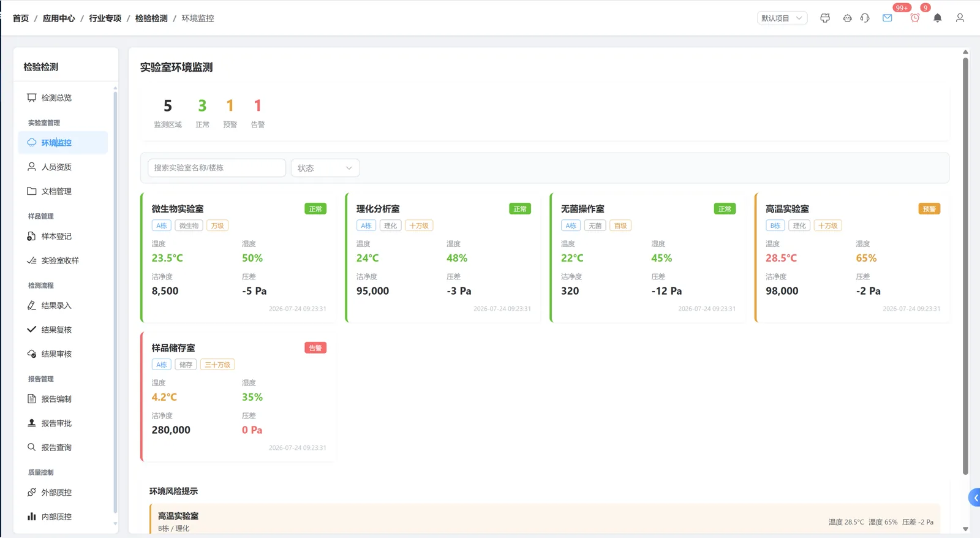
Task: Open the 检验检测 breadcrumb link
Action: (151, 18)
